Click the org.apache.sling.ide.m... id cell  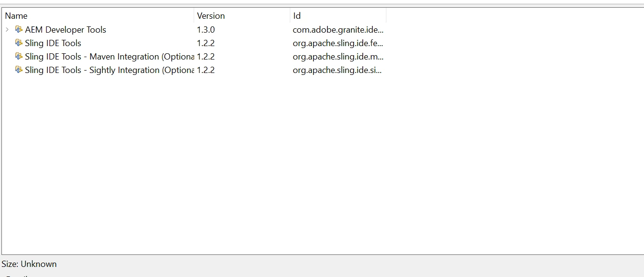coord(338,57)
